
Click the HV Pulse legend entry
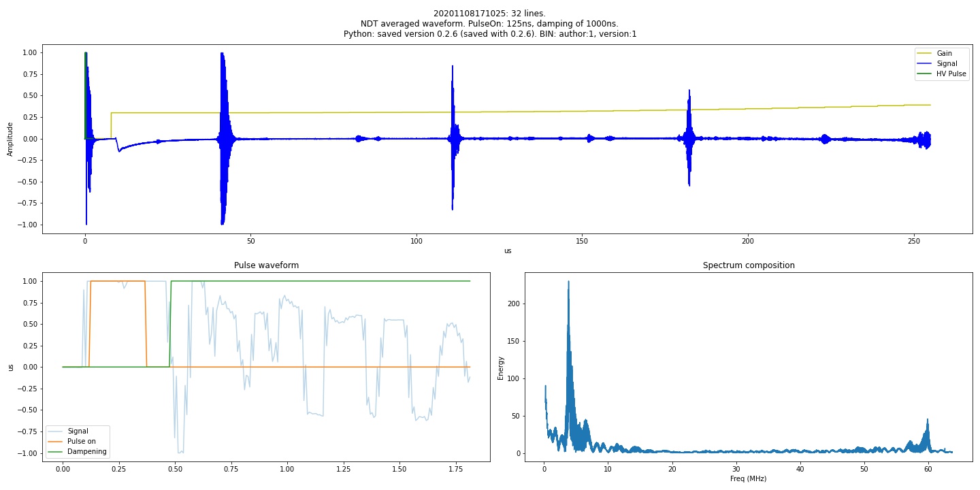(x=942, y=74)
